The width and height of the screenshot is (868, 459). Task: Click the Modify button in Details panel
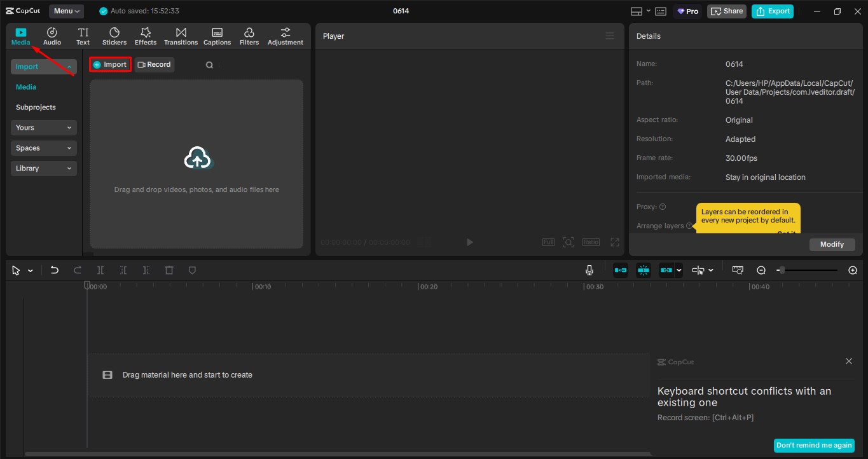click(x=832, y=244)
